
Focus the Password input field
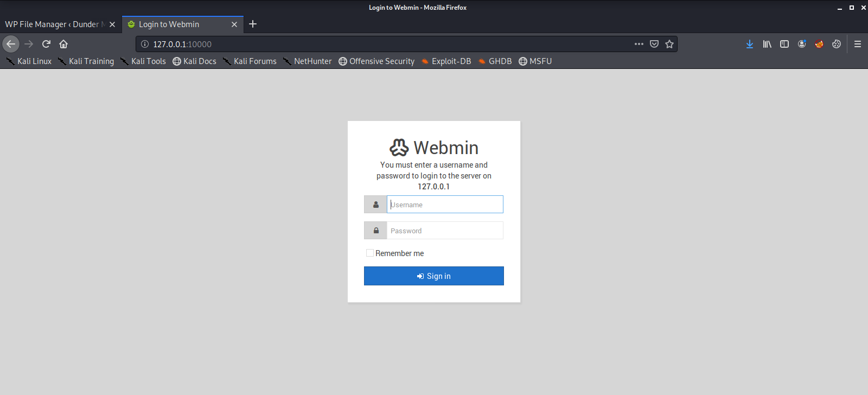pyautogui.click(x=445, y=231)
